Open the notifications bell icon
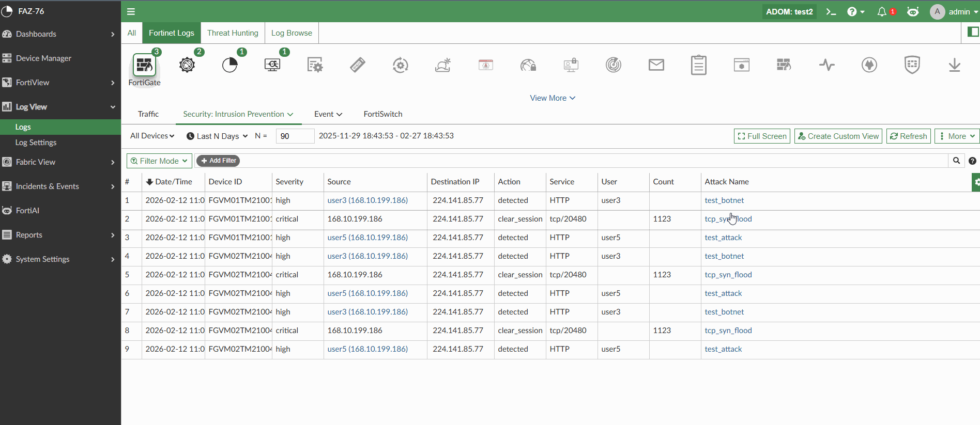The height and width of the screenshot is (425, 980). tap(882, 11)
